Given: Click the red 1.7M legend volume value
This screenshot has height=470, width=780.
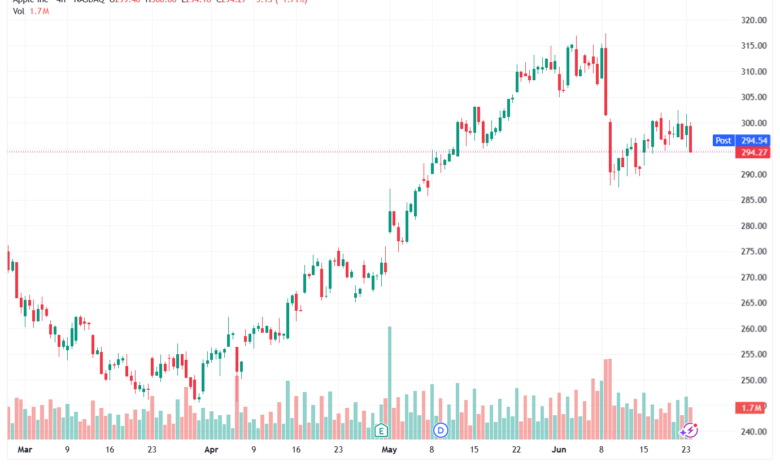Looking at the screenshot, I should (x=39, y=11).
